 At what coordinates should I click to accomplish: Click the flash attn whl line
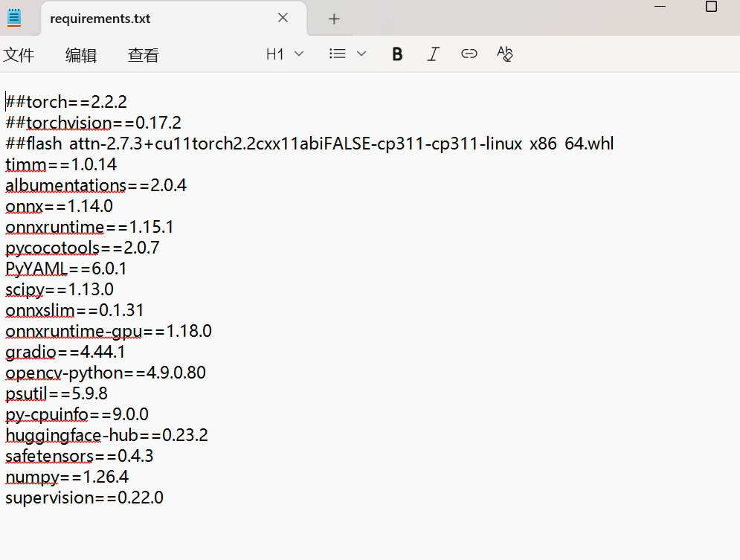(309, 144)
